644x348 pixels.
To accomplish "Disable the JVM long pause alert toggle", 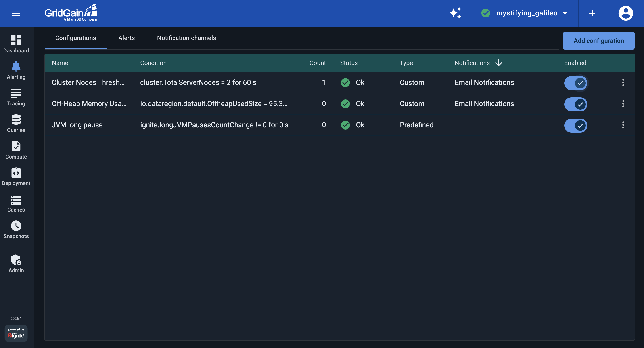I will coord(575,126).
